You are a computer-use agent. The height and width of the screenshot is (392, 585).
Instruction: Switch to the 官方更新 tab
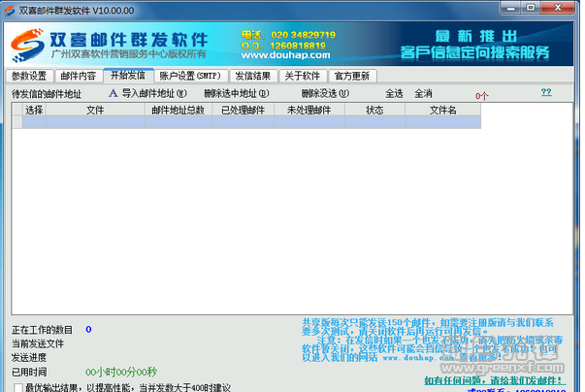[352, 76]
